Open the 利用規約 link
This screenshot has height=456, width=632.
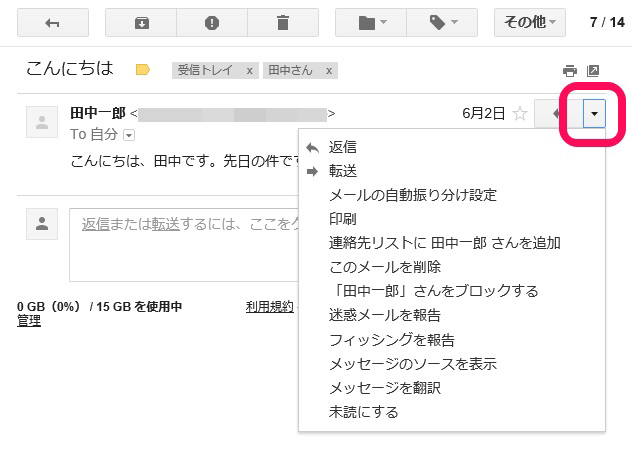click(x=270, y=306)
